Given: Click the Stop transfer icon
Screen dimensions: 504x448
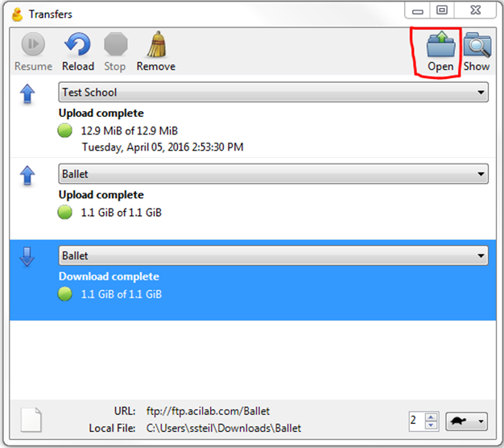Looking at the screenshot, I should [x=116, y=44].
